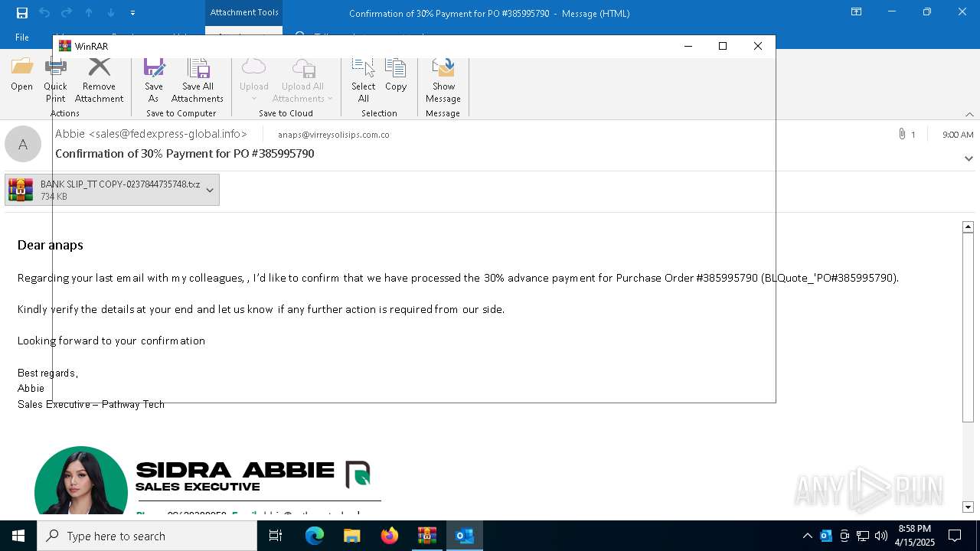
Task: Click the network icon in system tray
Action: click(x=863, y=536)
